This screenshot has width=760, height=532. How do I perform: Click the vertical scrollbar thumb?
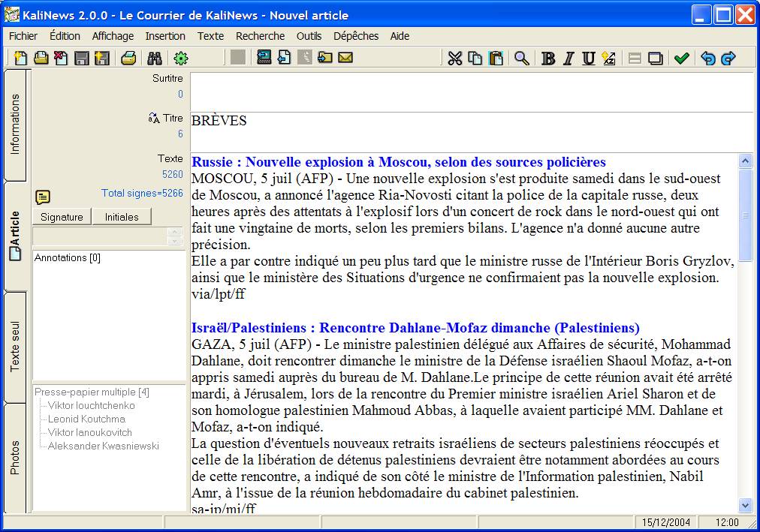coord(745,215)
